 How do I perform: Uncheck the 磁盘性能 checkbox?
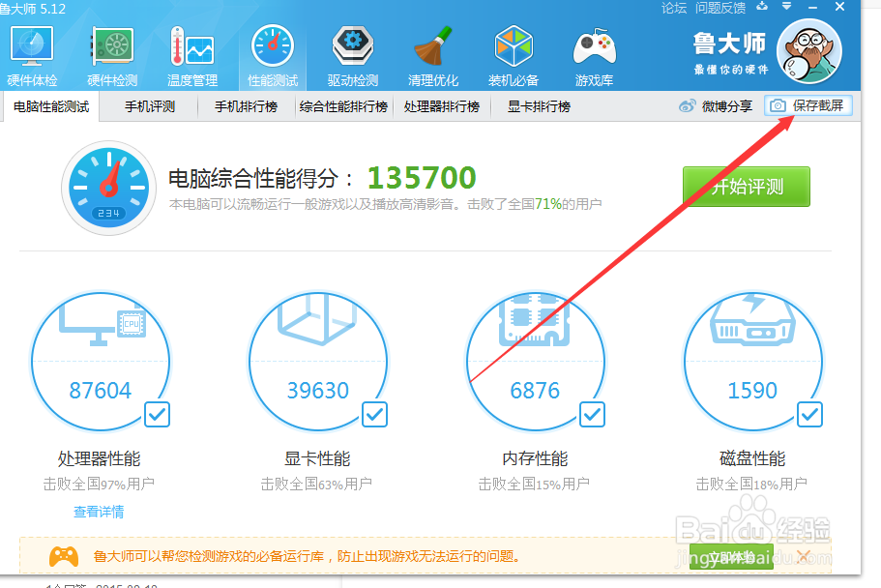[809, 415]
